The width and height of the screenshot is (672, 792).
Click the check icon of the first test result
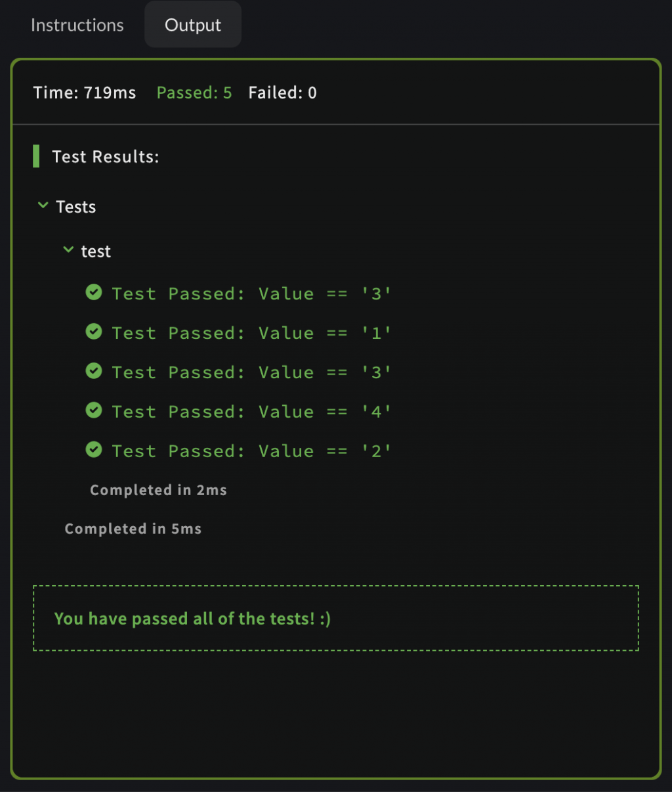tap(94, 292)
